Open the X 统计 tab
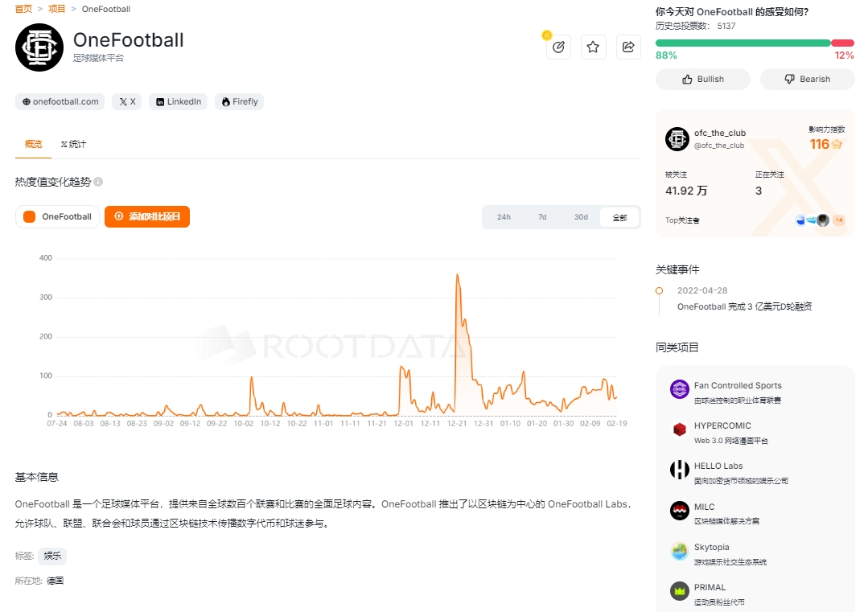Image resolution: width=868 pixels, height=612 pixels. tap(73, 144)
